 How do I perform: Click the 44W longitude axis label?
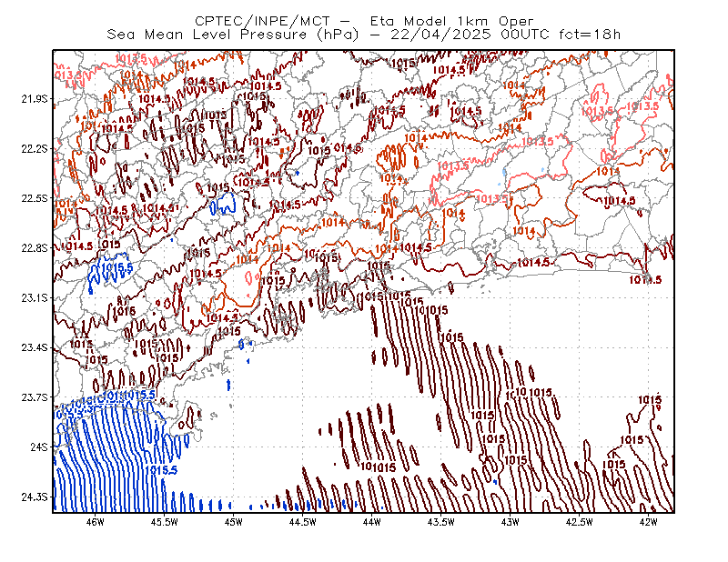tap(372, 522)
